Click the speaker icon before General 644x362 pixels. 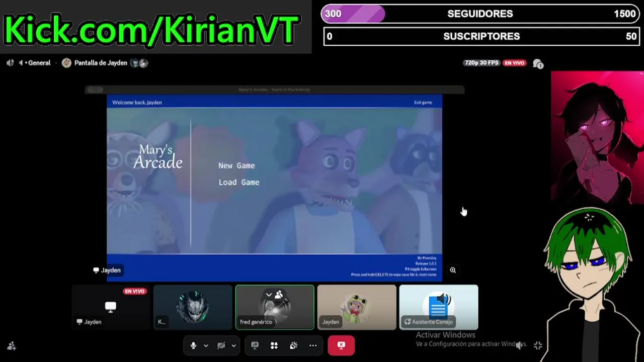point(22,63)
